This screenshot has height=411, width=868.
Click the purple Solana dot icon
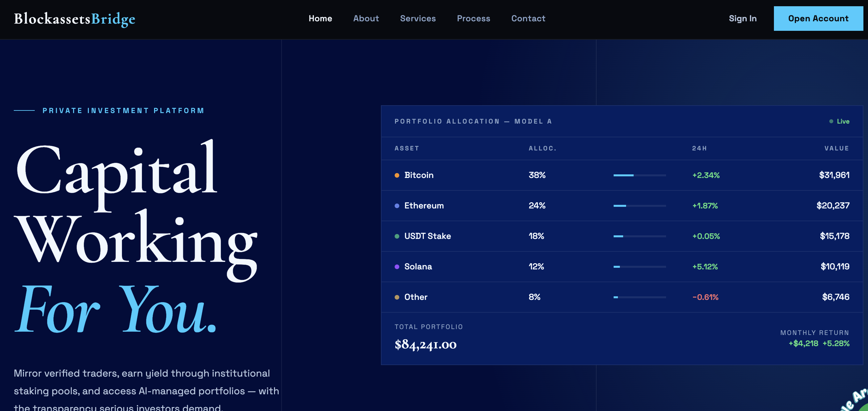[397, 267]
